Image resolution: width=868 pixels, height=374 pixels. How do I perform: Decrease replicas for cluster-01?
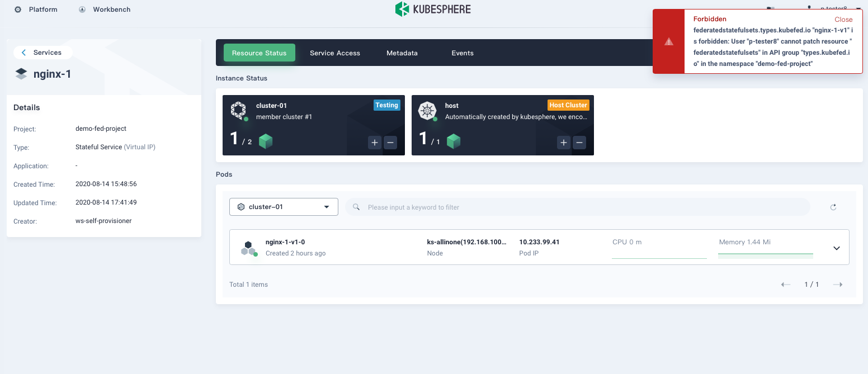click(391, 143)
